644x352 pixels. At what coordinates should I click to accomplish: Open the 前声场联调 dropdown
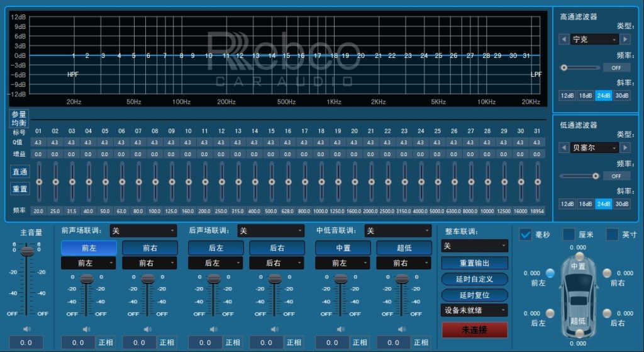tap(143, 231)
